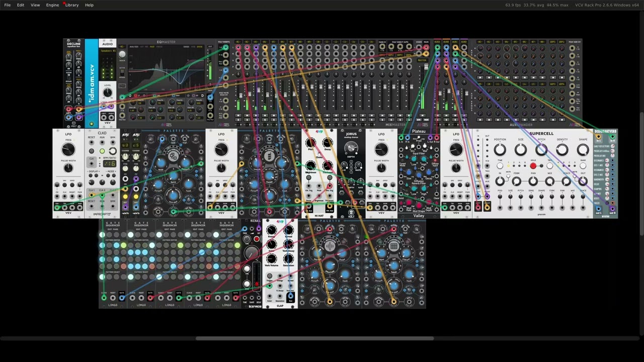Mute MixMaster track -01-

click(x=238, y=116)
